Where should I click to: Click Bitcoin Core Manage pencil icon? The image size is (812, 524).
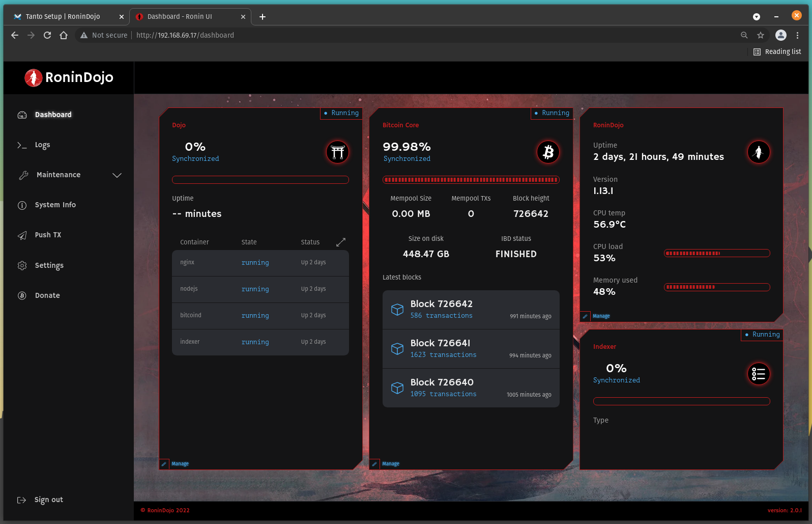[x=374, y=464]
